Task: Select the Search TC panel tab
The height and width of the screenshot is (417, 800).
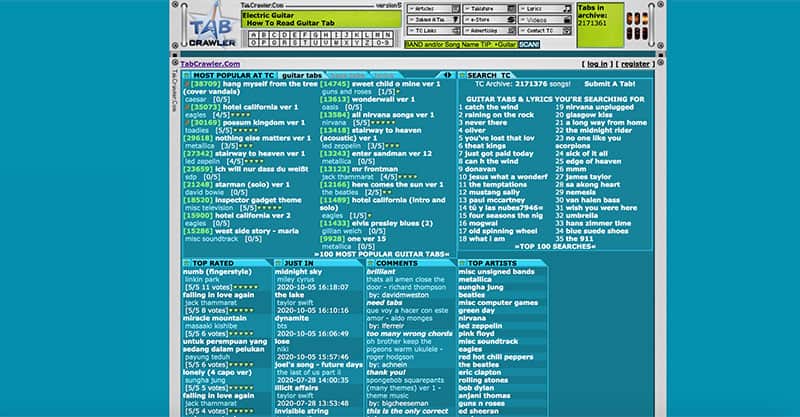Action: (489, 75)
